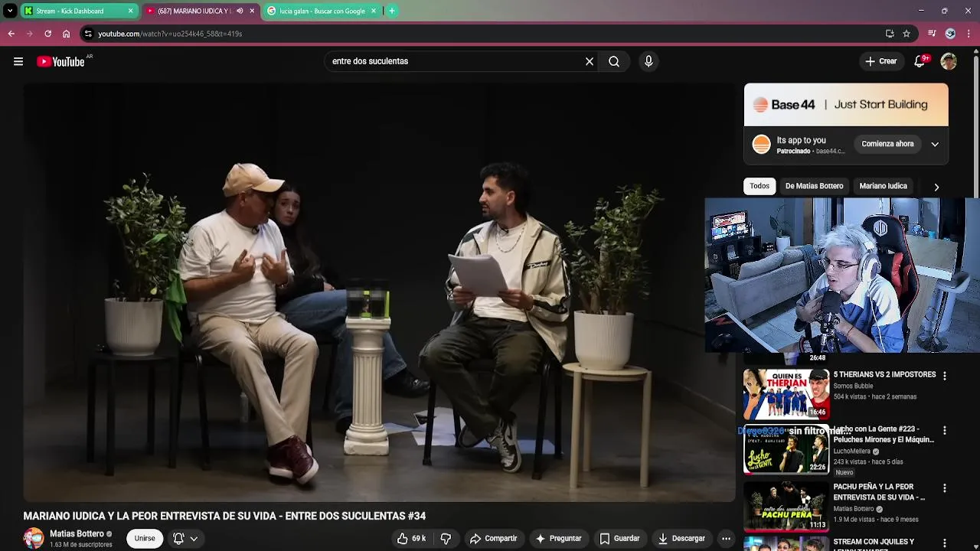The height and width of the screenshot is (551, 980).
Task: Close the Kick Dashboard tab
Action: point(130,11)
